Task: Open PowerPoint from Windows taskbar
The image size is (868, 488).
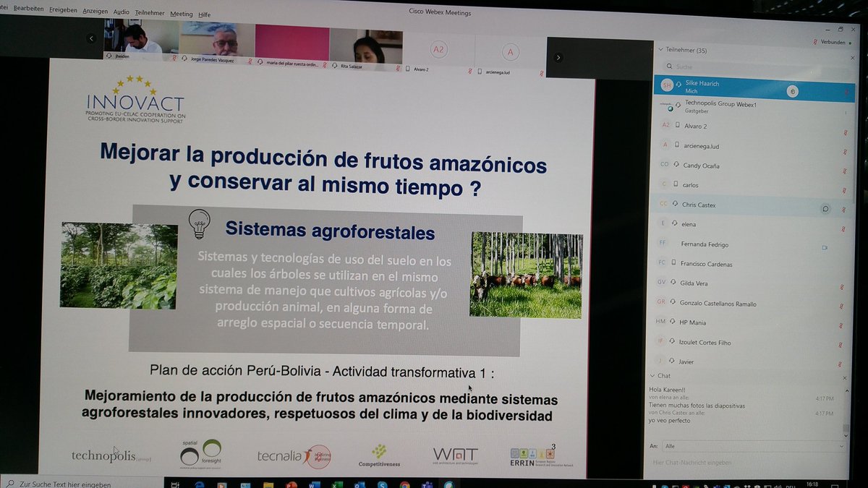Action: 292,485
